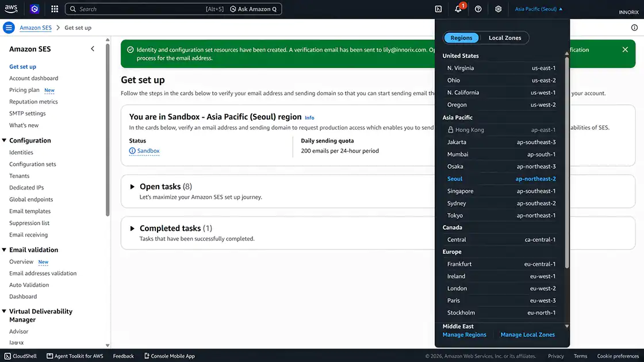The width and height of the screenshot is (644, 362).
Task: Open Identities under Configuration
Action: tap(21, 152)
